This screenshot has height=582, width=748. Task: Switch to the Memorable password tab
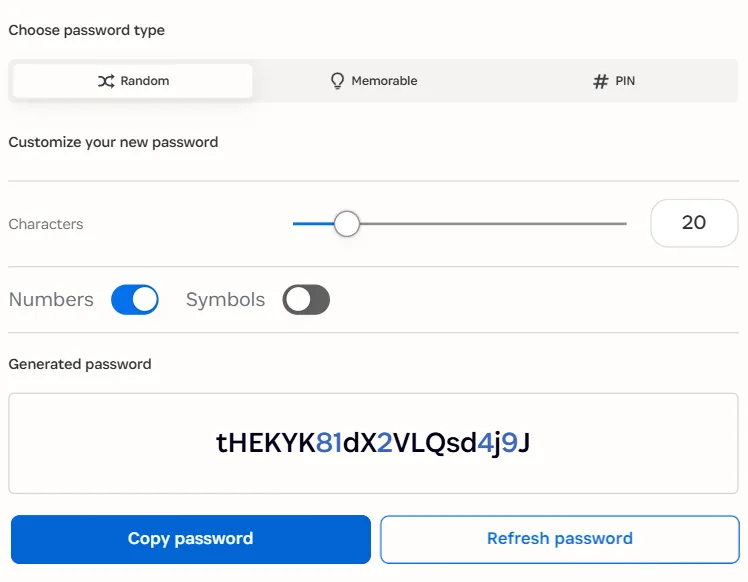374,81
